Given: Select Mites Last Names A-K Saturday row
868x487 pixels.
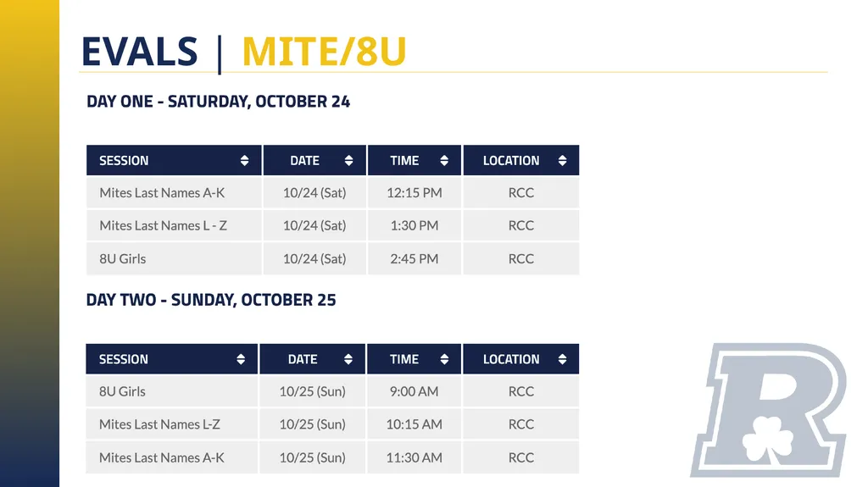Looking at the screenshot, I should 332,192.
